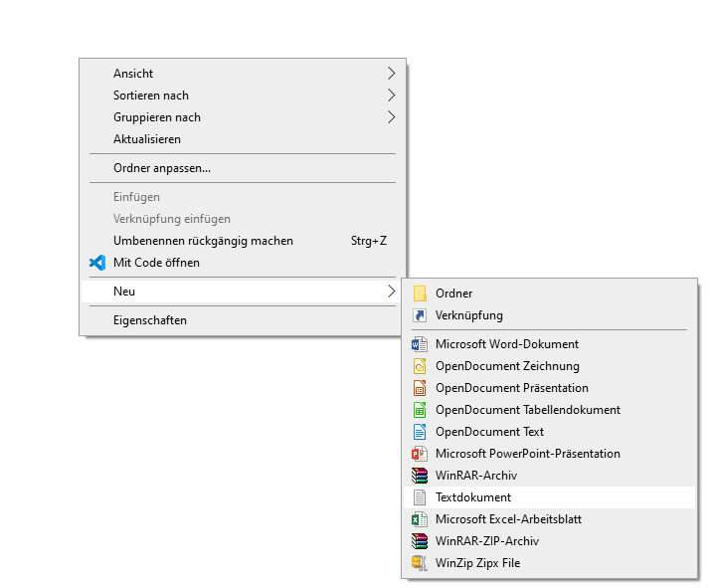Open the Ansicht menu entry
711x588 pixels.
[243, 74]
